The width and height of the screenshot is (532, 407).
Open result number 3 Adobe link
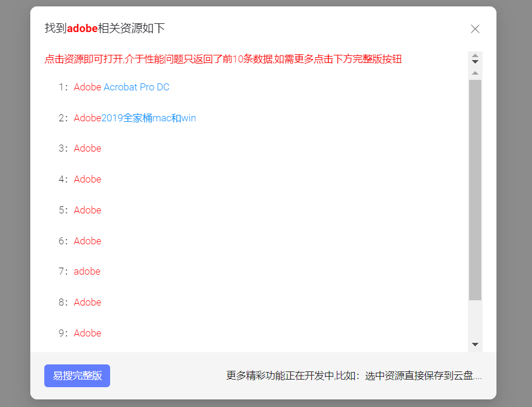coord(87,148)
